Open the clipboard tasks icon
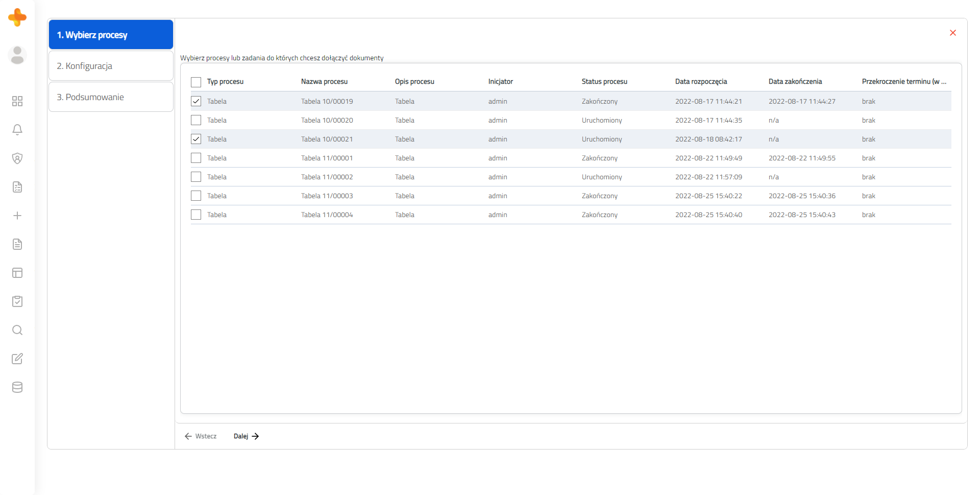Viewport: 980px width, 495px height. click(x=17, y=301)
